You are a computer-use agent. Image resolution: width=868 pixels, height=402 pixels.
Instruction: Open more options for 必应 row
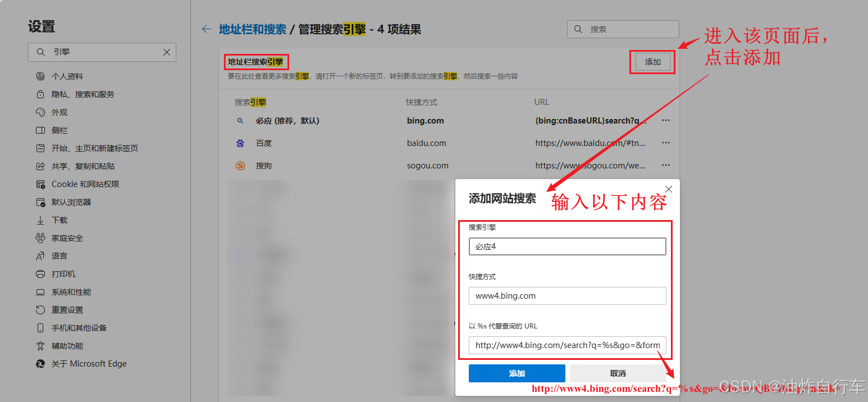click(666, 120)
